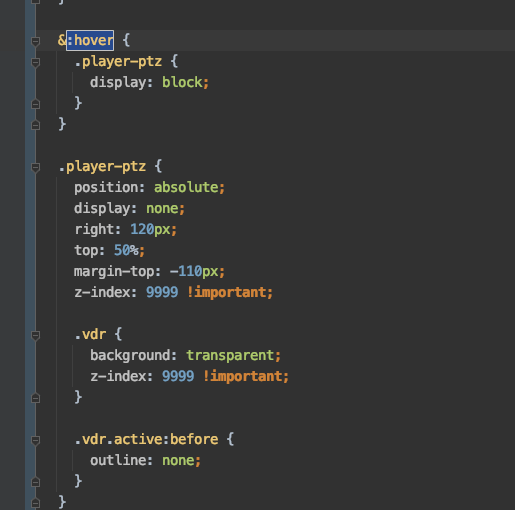Place the cursor on the block value

tap(182, 82)
